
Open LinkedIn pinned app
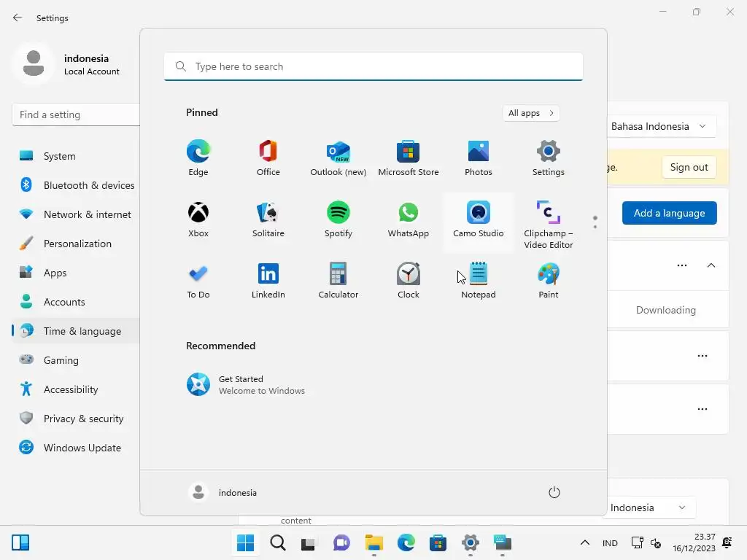[x=268, y=281]
